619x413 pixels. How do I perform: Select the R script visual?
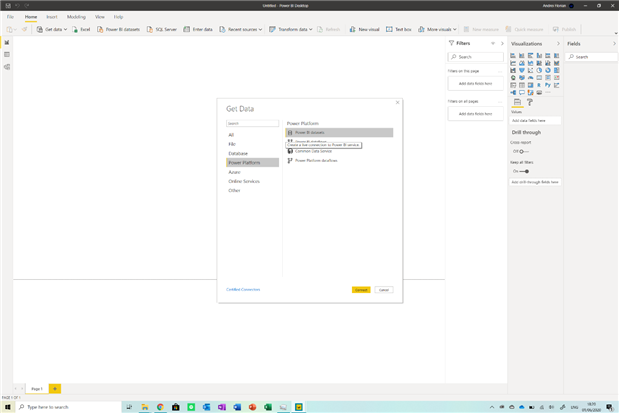coord(539,85)
